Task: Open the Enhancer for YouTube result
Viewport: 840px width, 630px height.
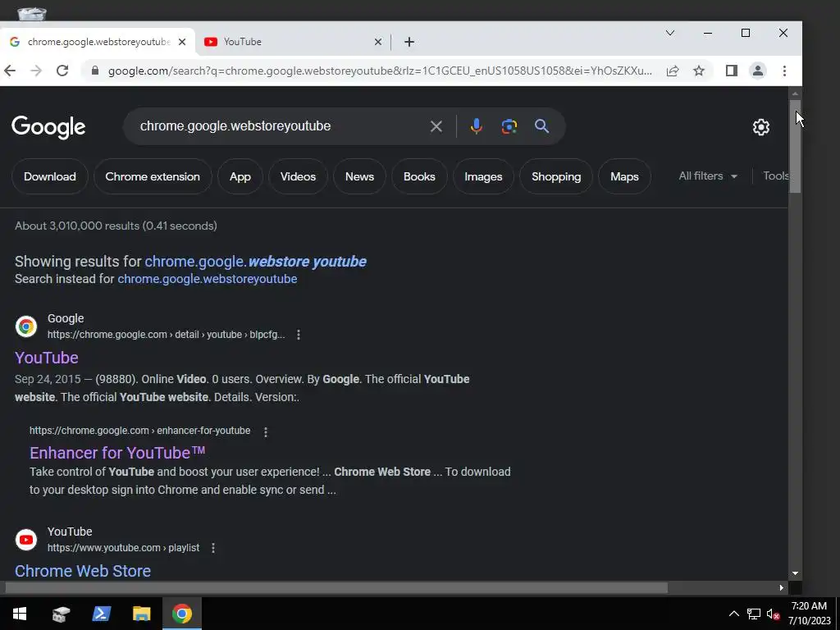Action: coord(117,453)
